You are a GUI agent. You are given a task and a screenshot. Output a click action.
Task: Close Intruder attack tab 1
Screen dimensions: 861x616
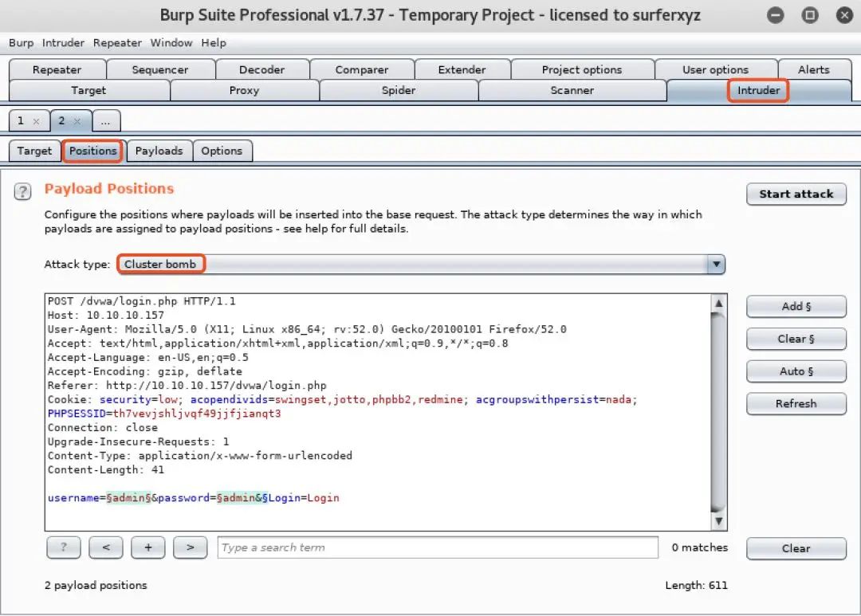pyautogui.click(x=36, y=121)
